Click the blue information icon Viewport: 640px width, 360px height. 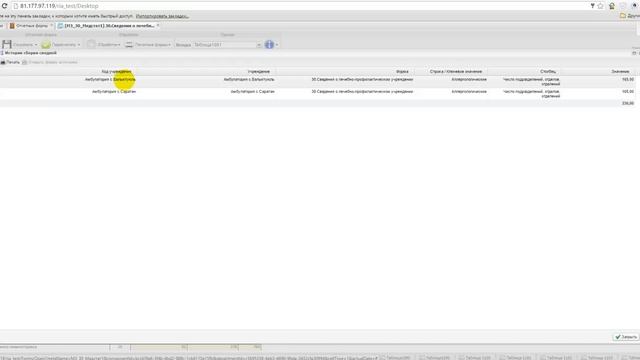click(x=269, y=44)
